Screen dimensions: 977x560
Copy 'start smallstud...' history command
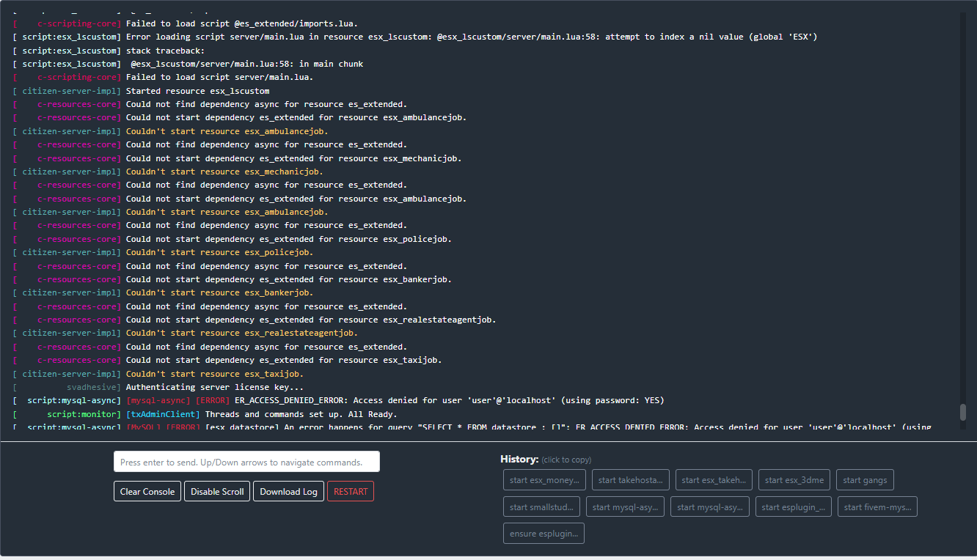tap(541, 506)
